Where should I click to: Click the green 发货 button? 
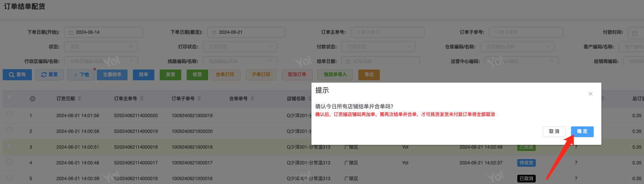pyautogui.click(x=171, y=75)
